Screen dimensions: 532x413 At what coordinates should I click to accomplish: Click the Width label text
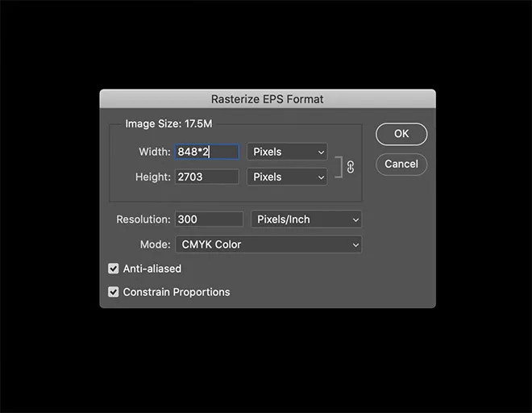(x=154, y=152)
